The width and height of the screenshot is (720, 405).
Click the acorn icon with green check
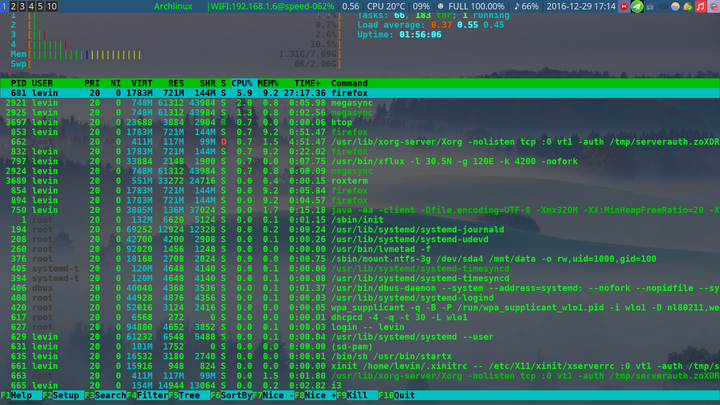(x=687, y=6)
